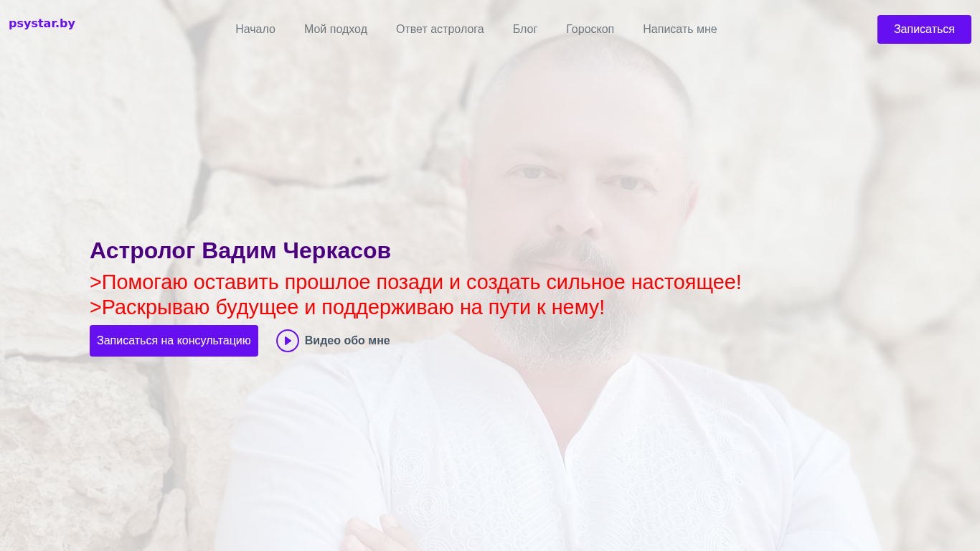Go to the Начало menu item
Viewport: 980px width, 551px height.
tap(255, 29)
